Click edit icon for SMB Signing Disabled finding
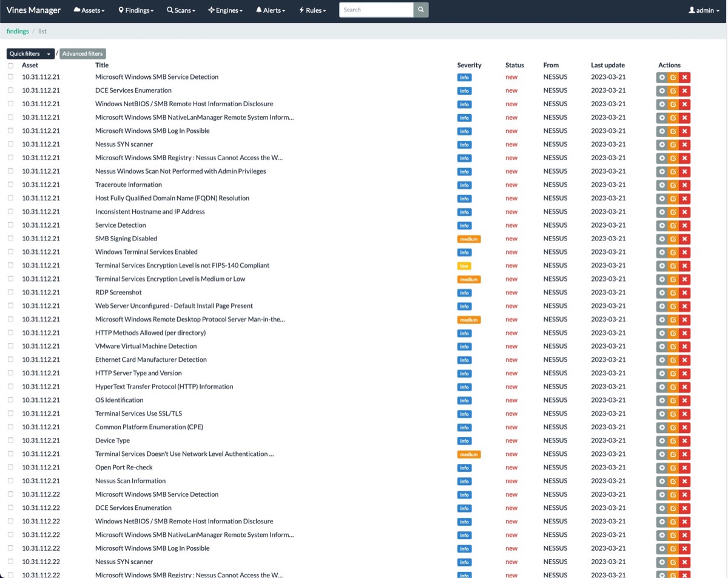The height and width of the screenshot is (578, 728). click(x=673, y=239)
